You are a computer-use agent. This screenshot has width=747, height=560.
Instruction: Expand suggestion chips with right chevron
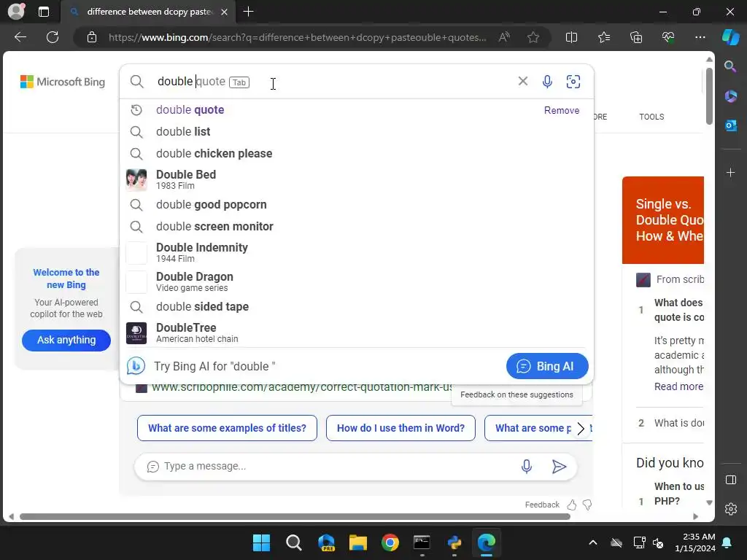tap(580, 429)
